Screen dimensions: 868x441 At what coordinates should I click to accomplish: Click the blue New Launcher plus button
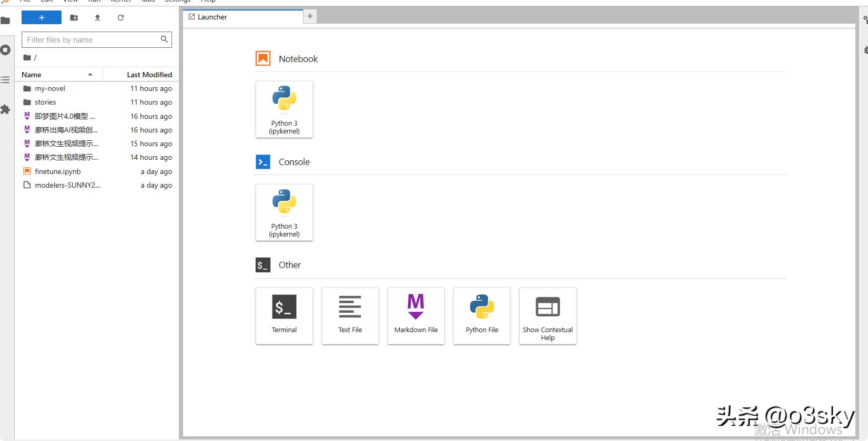point(41,17)
